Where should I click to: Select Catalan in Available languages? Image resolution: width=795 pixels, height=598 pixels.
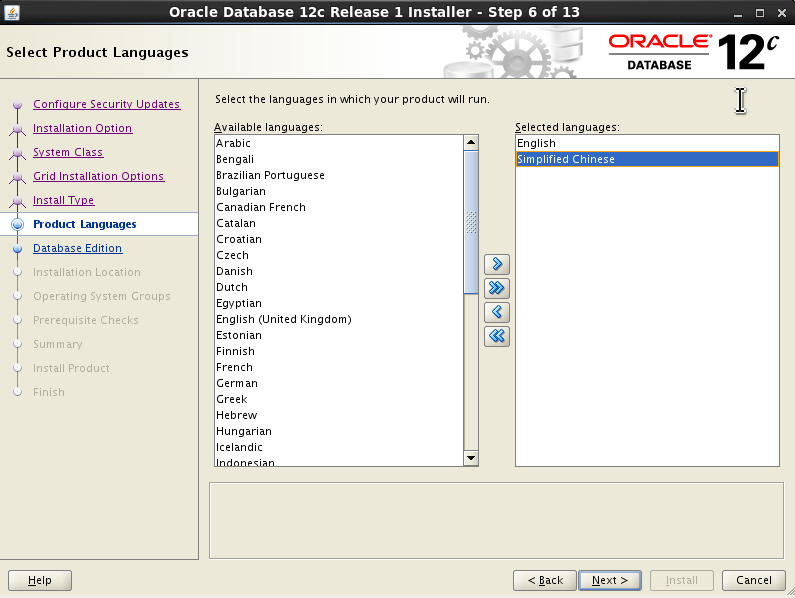pos(339,223)
